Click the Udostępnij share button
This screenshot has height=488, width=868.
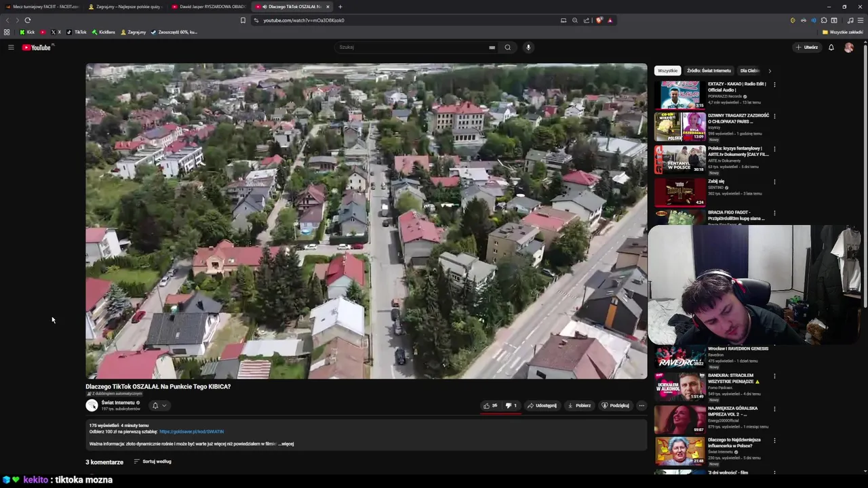[542, 405]
